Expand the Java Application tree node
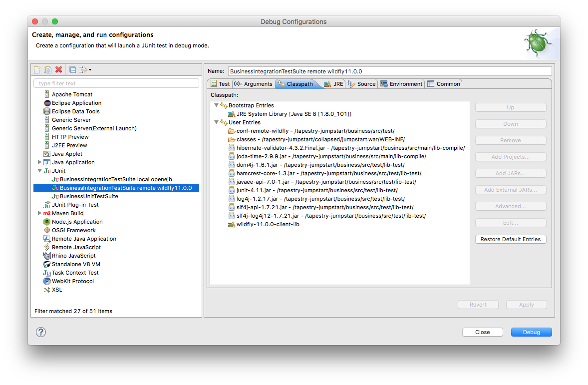This screenshot has width=588, height=385. 39,162
